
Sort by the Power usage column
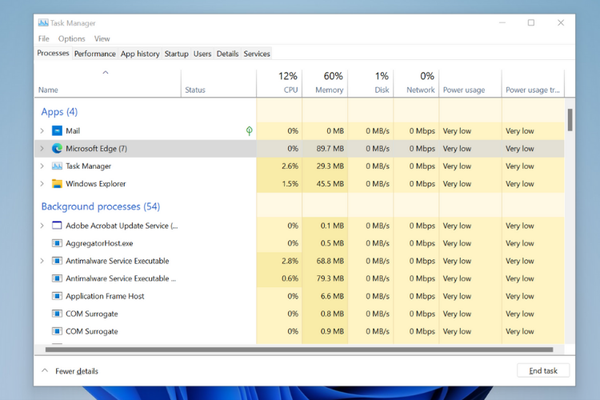470,83
